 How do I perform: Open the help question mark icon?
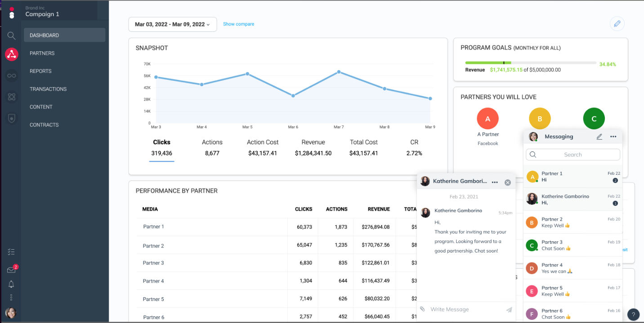[x=633, y=314]
